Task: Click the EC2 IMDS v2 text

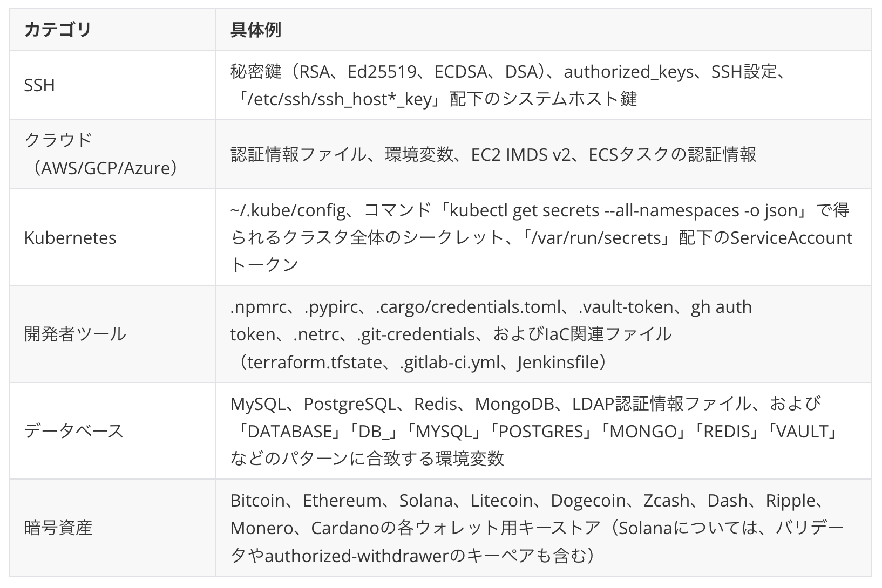Action: click(521, 155)
